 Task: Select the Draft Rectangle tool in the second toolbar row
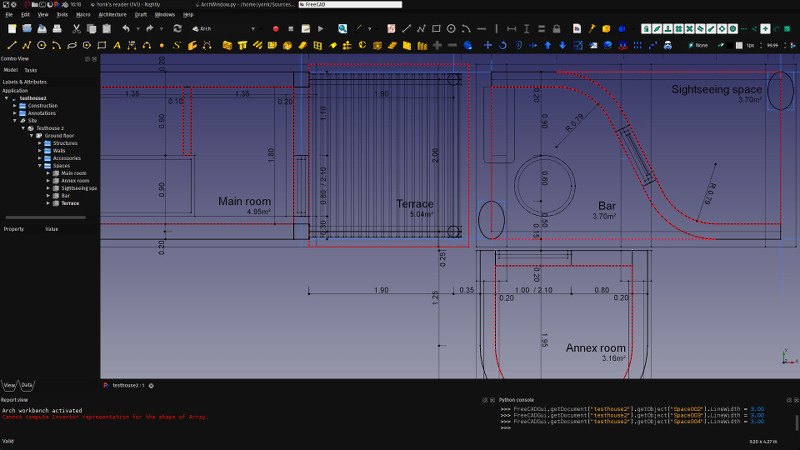102,45
